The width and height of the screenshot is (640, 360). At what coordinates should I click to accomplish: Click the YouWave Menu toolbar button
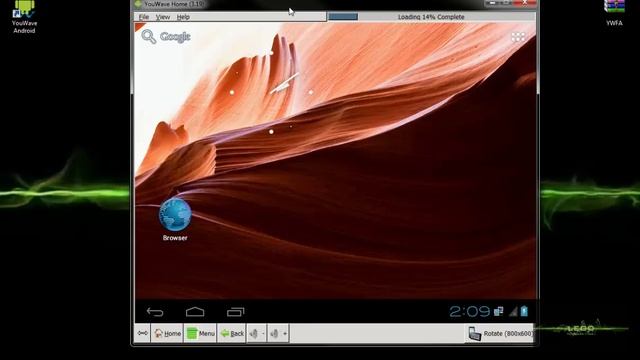(200, 333)
